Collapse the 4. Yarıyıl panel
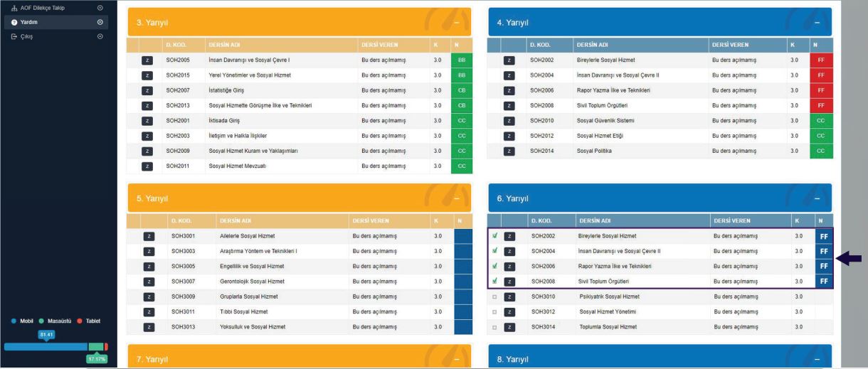 click(816, 24)
